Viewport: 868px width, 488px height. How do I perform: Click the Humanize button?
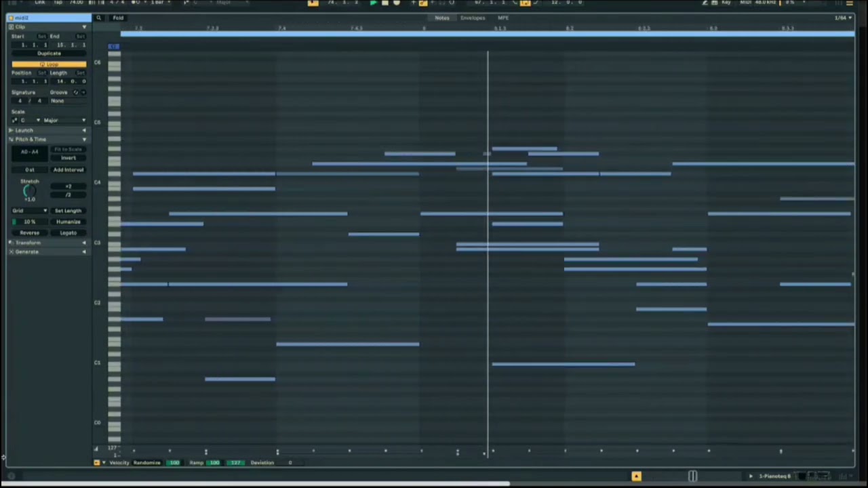[68, 222]
